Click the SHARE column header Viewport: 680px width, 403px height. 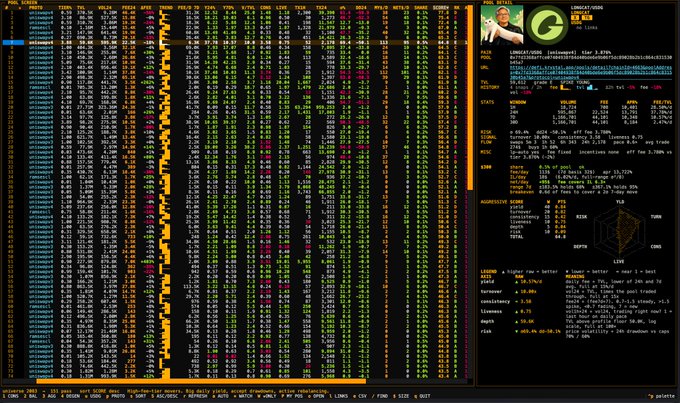(x=420, y=8)
